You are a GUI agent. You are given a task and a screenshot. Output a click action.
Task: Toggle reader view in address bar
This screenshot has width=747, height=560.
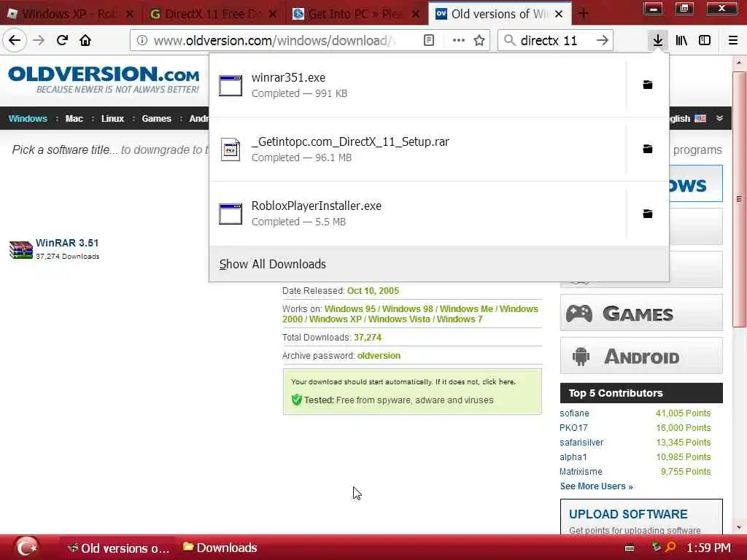pos(429,41)
